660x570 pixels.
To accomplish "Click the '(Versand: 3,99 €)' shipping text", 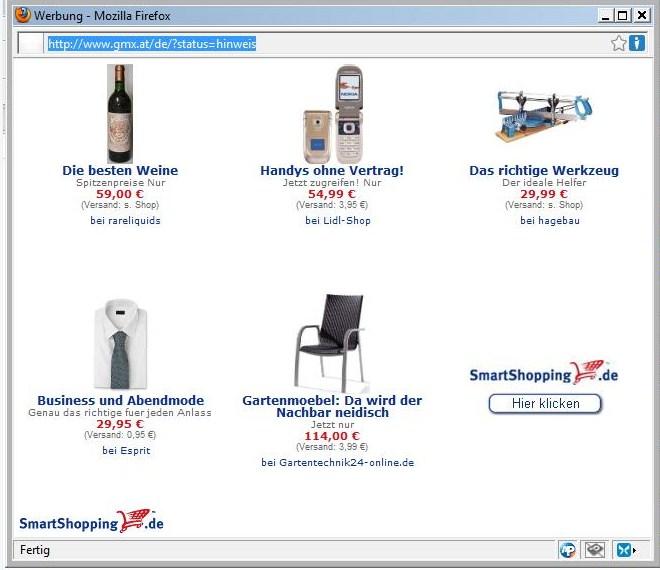I will pos(332,447).
